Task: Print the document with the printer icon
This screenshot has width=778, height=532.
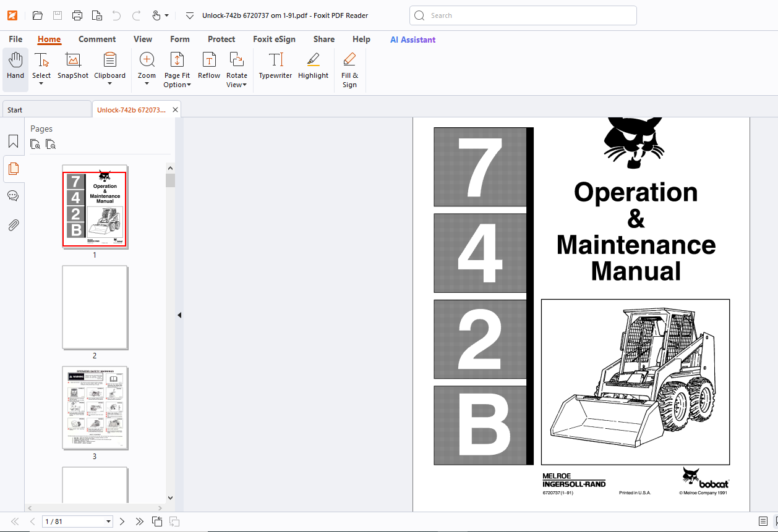Action: coord(77,15)
